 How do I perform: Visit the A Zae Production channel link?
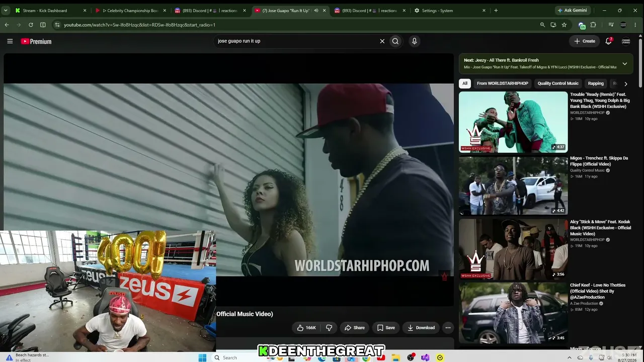[x=584, y=304]
